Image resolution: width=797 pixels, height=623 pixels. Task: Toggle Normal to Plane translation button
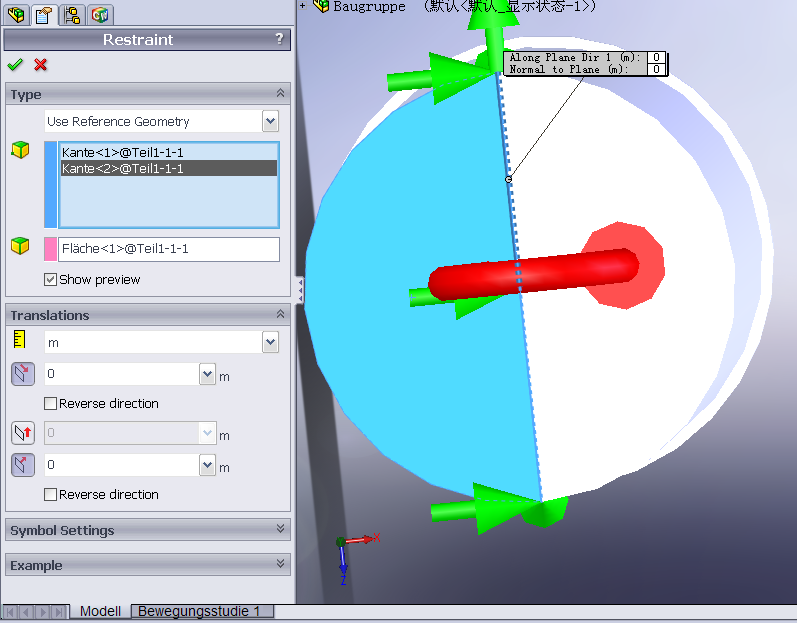[x=23, y=465]
